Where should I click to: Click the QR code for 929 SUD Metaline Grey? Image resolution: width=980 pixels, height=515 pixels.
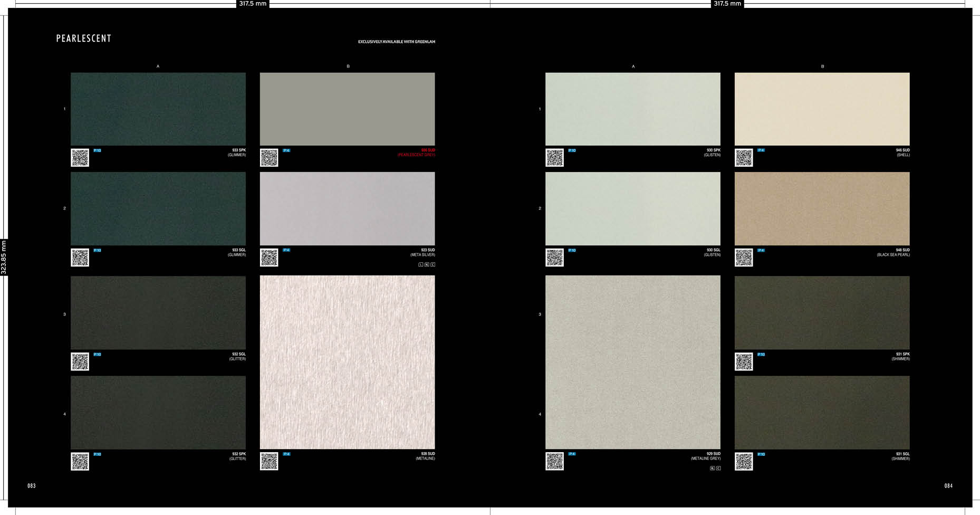tap(554, 461)
